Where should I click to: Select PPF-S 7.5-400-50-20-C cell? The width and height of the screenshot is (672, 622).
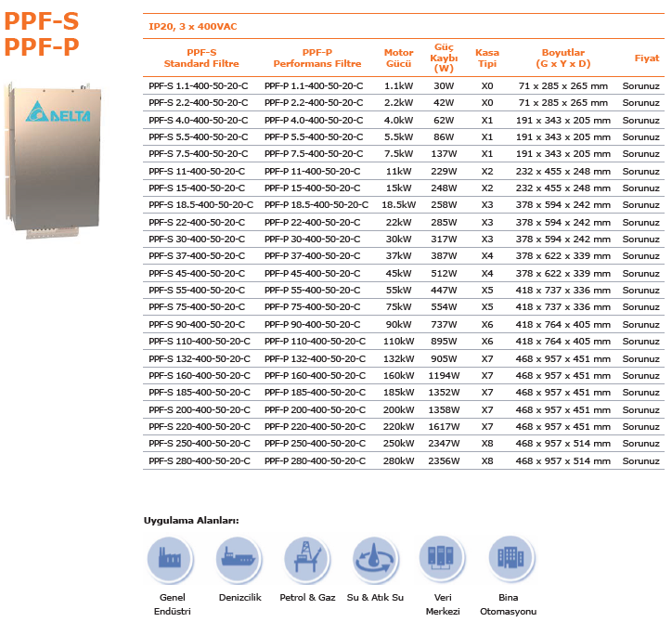(198, 153)
